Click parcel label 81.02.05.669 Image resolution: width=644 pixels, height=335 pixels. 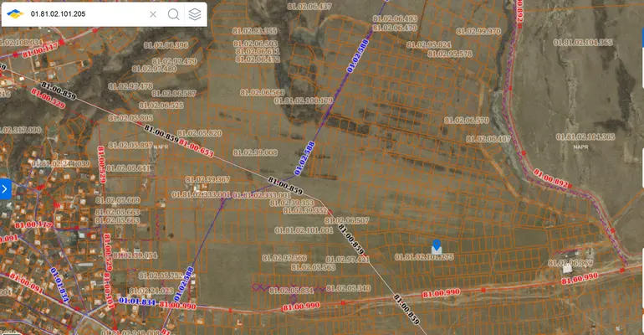[x=118, y=200]
